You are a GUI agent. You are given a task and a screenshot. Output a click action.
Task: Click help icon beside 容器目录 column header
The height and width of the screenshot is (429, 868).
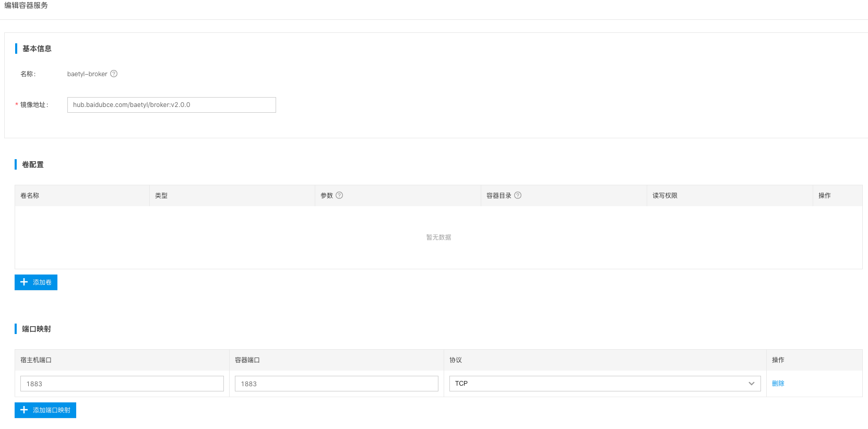point(518,195)
